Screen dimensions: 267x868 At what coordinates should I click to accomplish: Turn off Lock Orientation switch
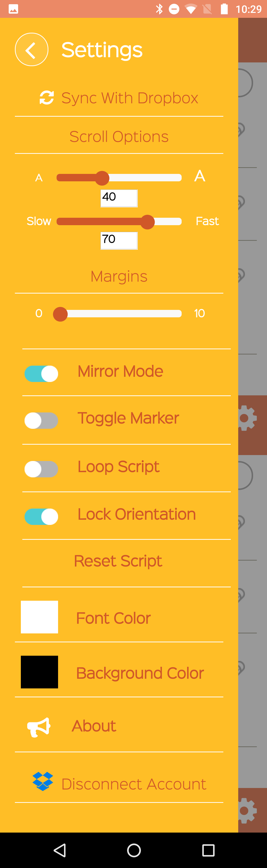[x=41, y=516]
